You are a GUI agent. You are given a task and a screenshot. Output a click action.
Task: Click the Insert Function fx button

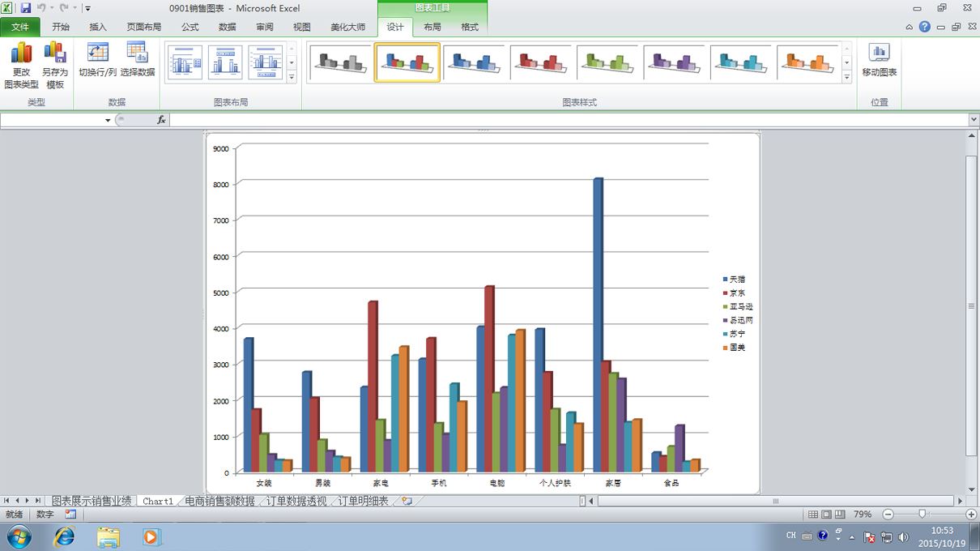[x=161, y=120]
